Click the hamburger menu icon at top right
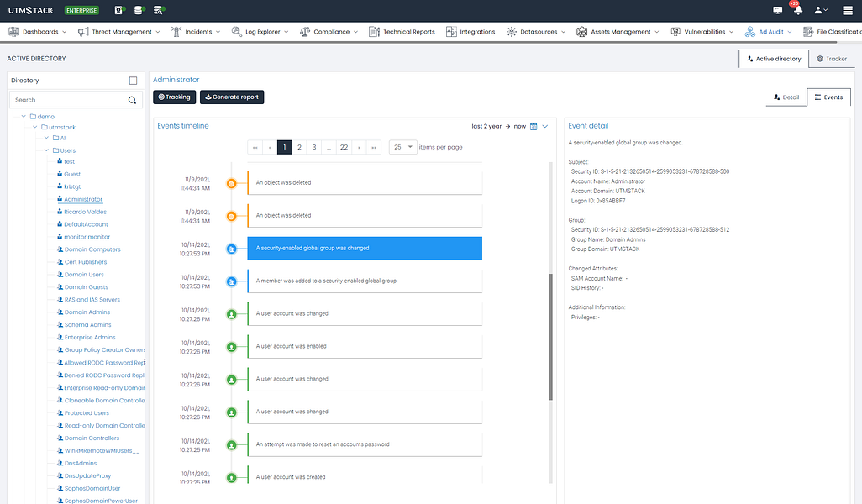 pos(847,10)
